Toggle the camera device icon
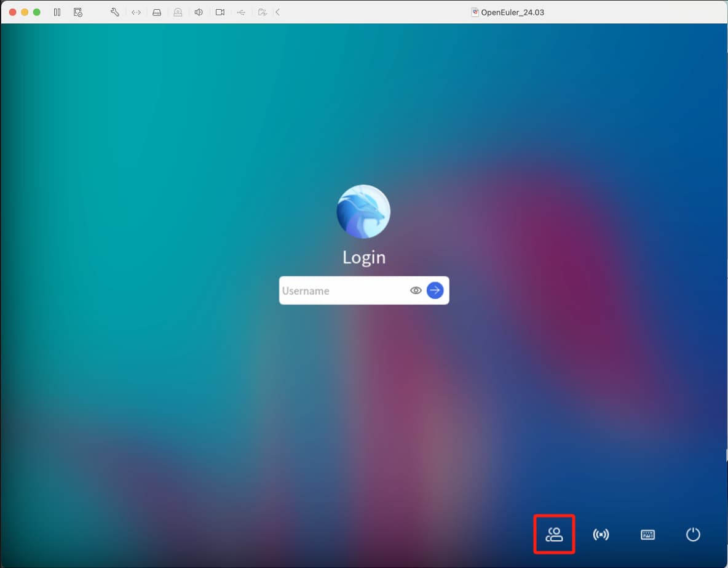 tap(220, 12)
